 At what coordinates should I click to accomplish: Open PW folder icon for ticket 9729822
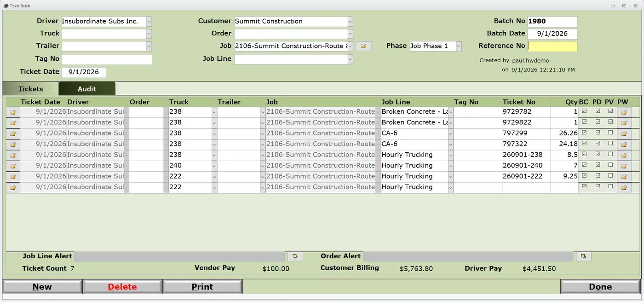(624, 122)
